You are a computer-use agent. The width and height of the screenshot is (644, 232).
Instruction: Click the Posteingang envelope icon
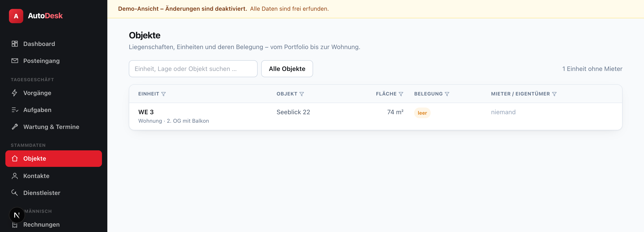pos(15,61)
